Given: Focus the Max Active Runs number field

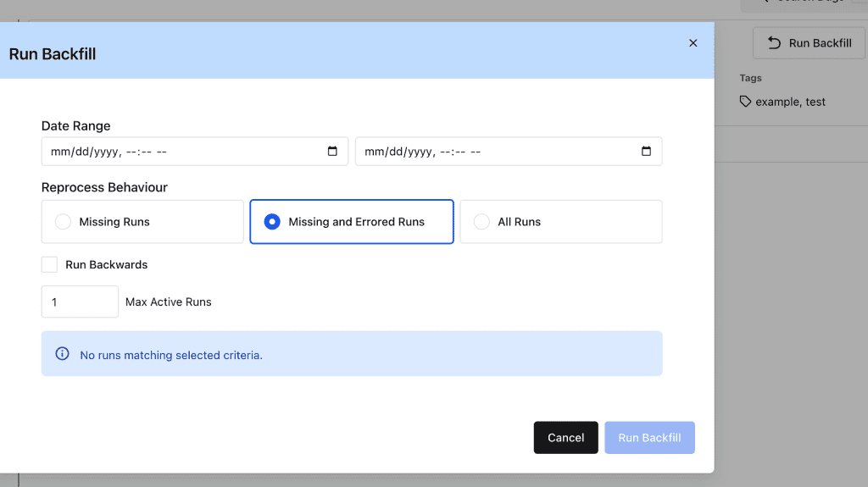Looking at the screenshot, I should point(80,302).
